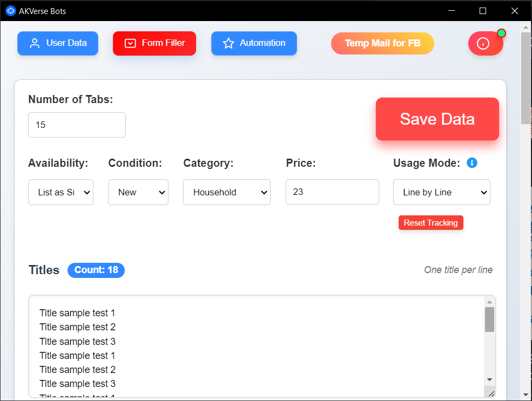Close the AKVerse Bots window
This screenshot has width=532, height=401.
click(x=514, y=11)
